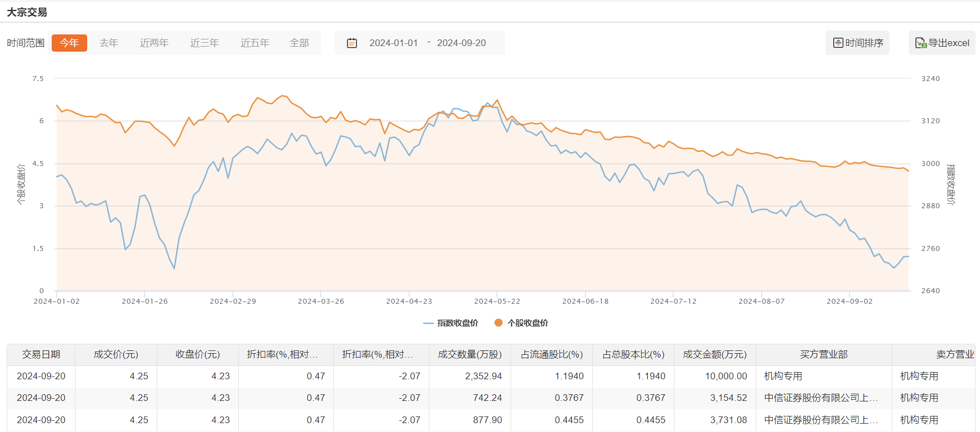Toggle the 个股收盘价 legend series

[521, 323]
